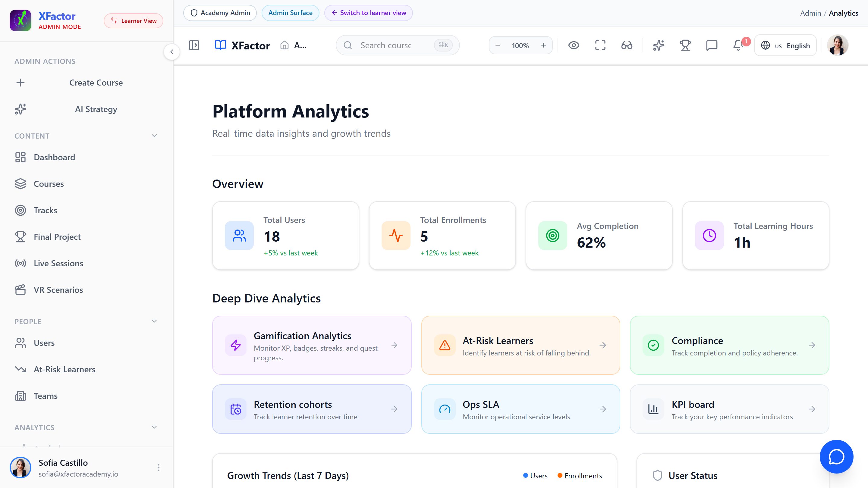Decrease zoom with the minus button
This screenshot has width=868, height=488.
498,45
